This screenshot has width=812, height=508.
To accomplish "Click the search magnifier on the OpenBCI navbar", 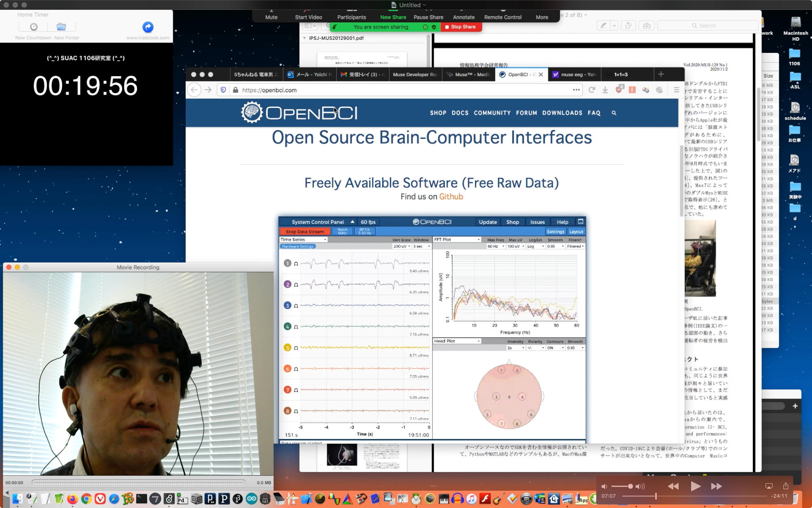I will [x=614, y=113].
